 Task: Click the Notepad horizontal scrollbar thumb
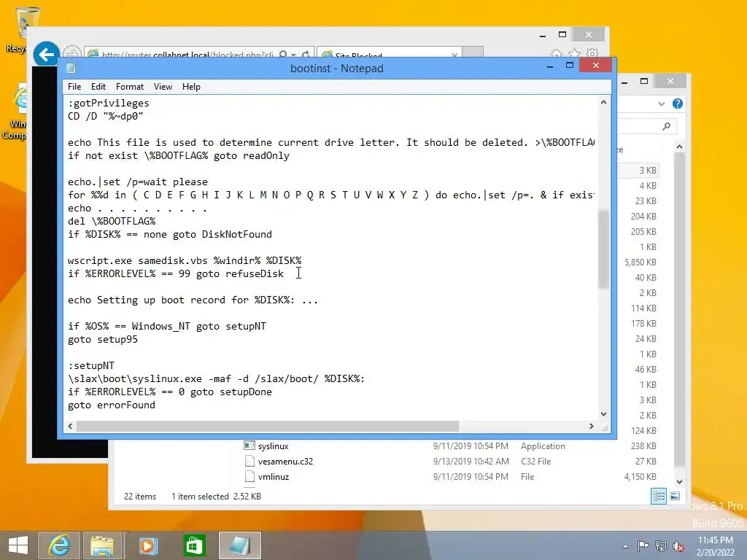pyautogui.click(x=268, y=426)
